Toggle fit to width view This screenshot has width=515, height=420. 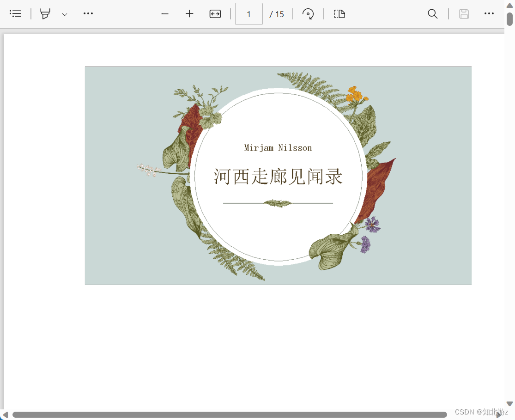(x=215, y=14)
